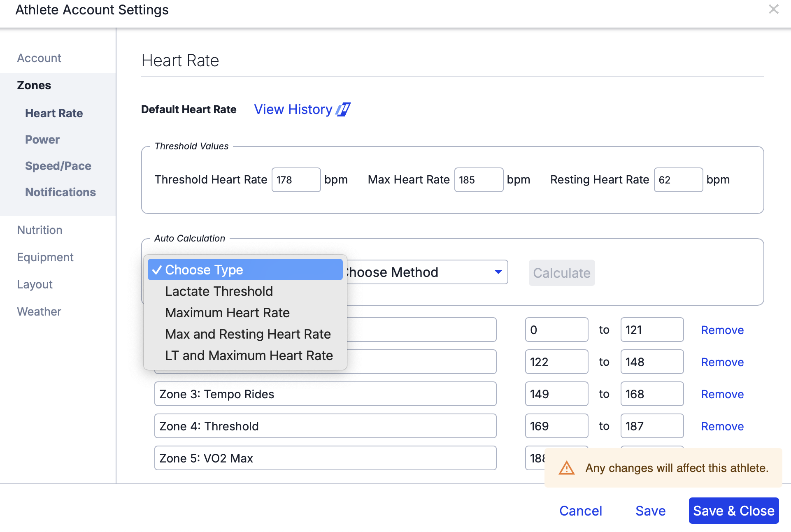Image resolution: width=791 pixels, height=532 pixels.
Task: Pick Max and Resting Heart Rate
Action: pyautogui.click(x=245, y=334)
